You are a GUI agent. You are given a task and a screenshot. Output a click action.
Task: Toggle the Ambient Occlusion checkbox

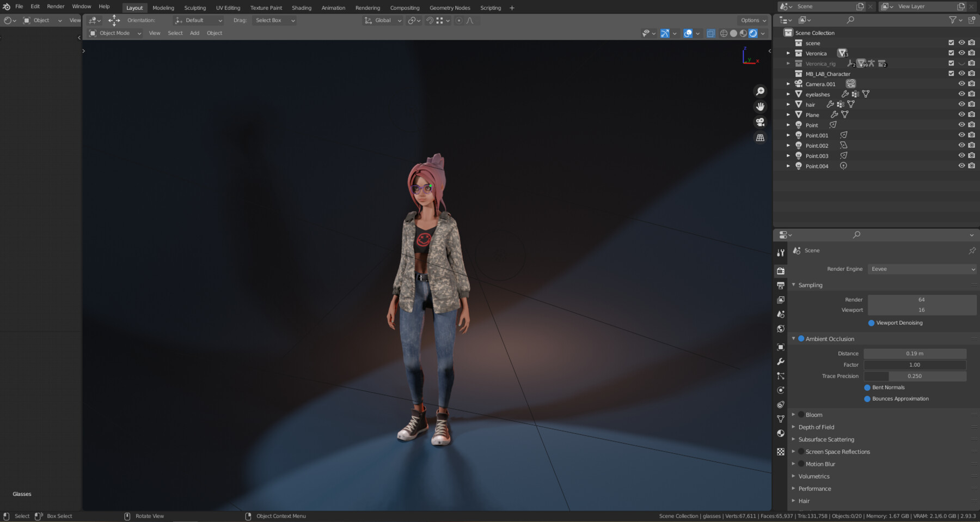pyautogui.click(x=800, y=338)
